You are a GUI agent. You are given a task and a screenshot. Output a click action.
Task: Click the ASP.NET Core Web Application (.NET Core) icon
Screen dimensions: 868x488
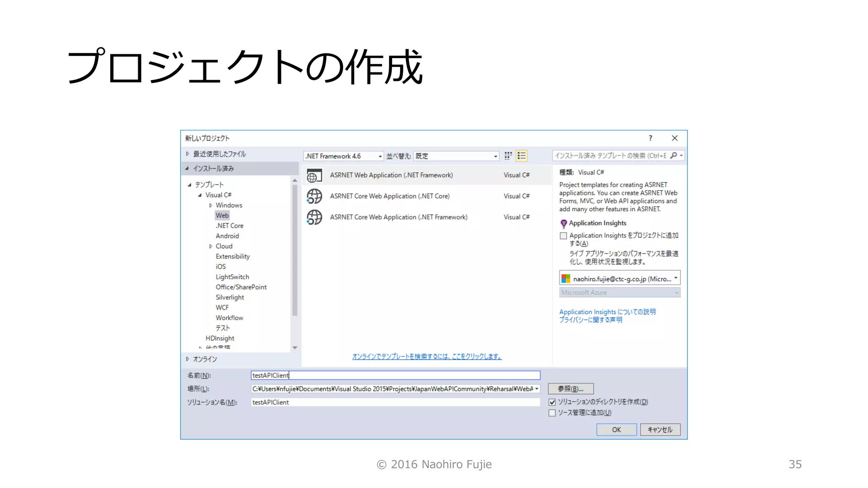click(x=314, y=196)
